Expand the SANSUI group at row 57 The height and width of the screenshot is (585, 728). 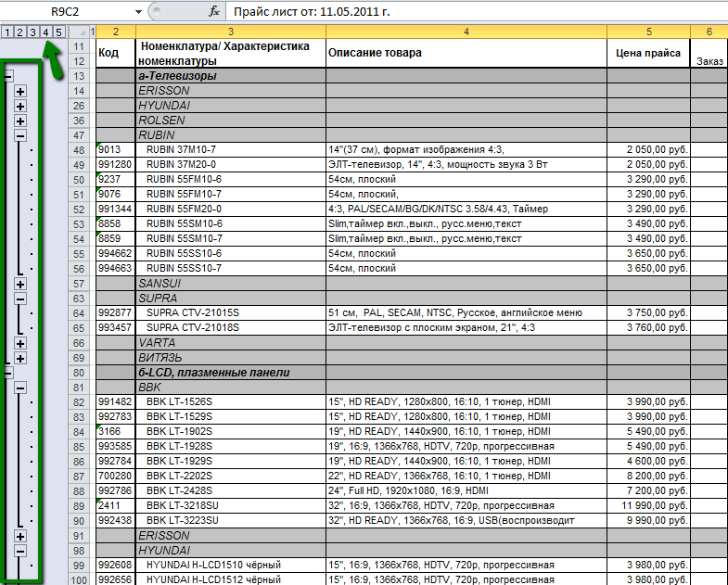20,284
